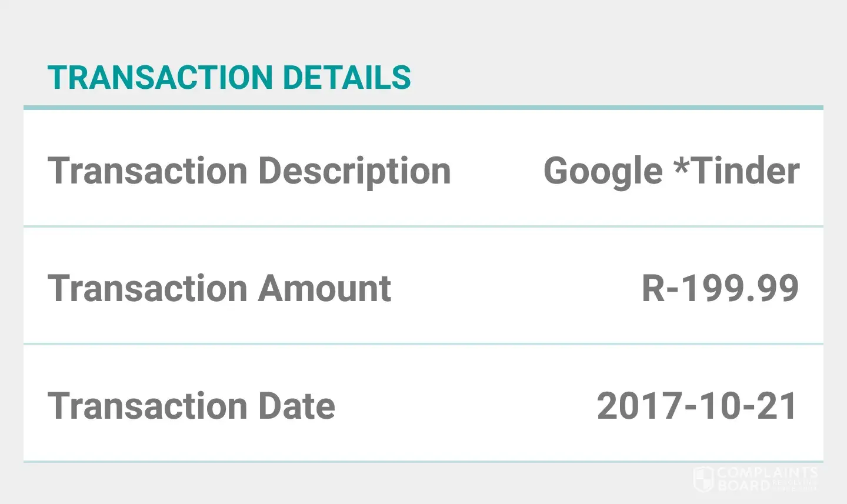Click the thick teal line under heading
Screen dimensions: 847x504
click(423, 108)
